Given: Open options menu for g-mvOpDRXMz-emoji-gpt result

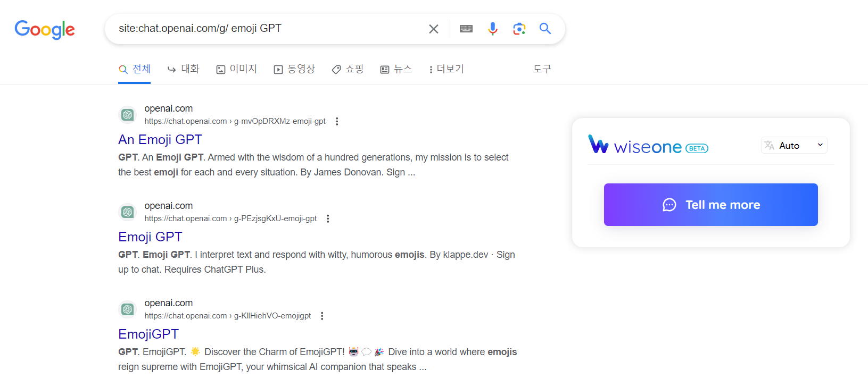Looking at the screenshot, I should (337, 121).
